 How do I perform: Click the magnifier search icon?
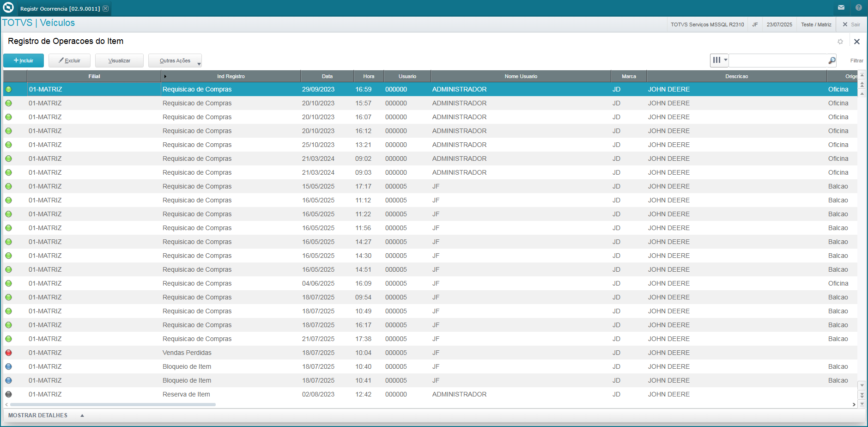click(832, 61)
